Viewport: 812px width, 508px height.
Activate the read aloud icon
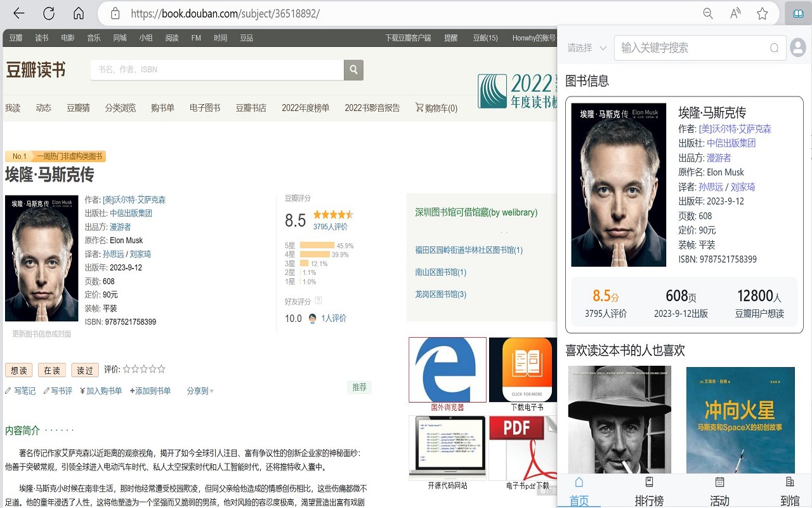click(x=735, y=13)
